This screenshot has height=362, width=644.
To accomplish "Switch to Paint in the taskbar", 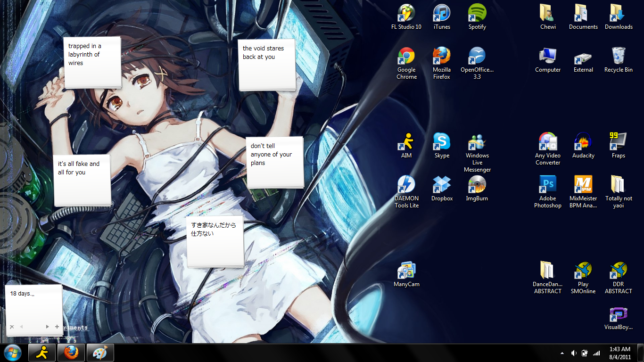I will [100, 353].
